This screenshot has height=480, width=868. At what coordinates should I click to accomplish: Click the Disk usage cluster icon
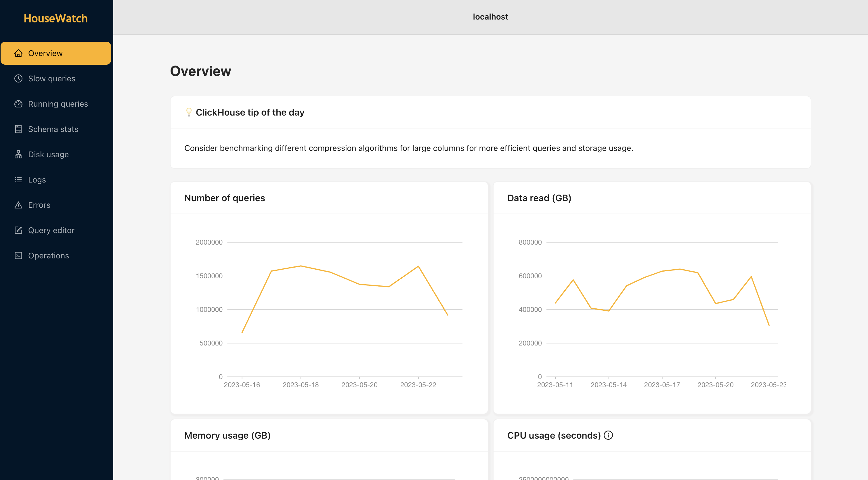pyautogui.click(x=18, y=154)
